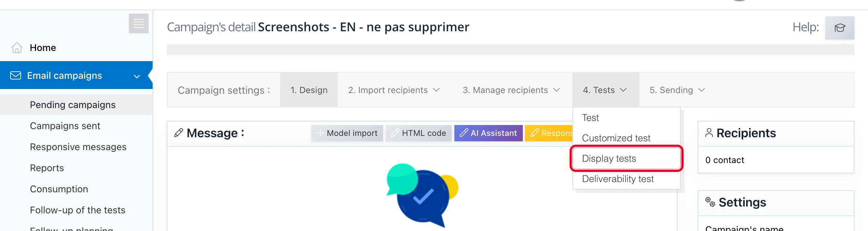Open Campaigns sent

point(65,126)
